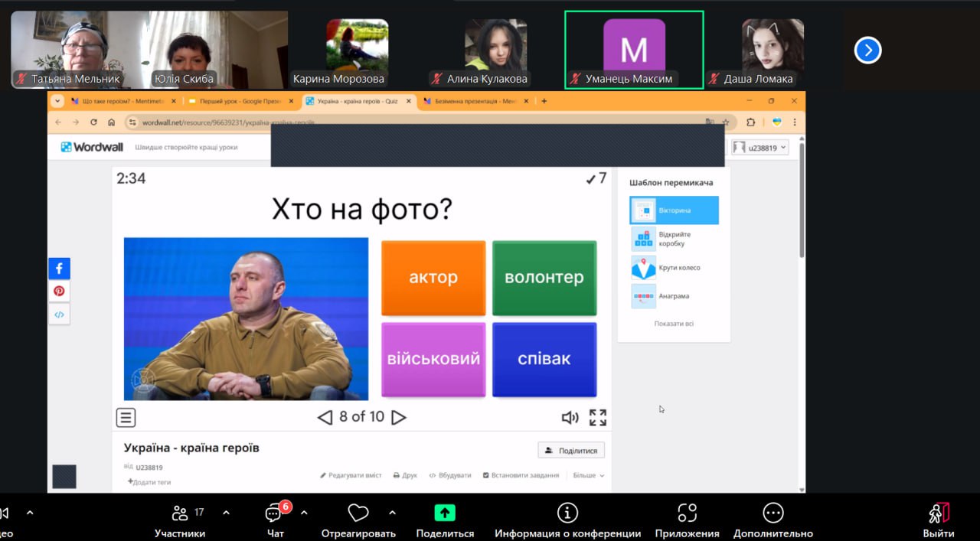Select the Вікторина template
980x541 pixels.
[674, 210]
